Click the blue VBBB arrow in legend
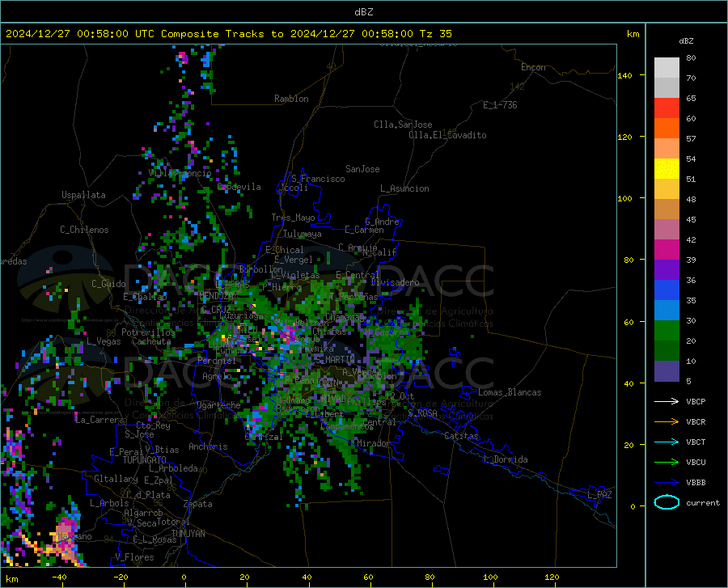 pos(667,482)
